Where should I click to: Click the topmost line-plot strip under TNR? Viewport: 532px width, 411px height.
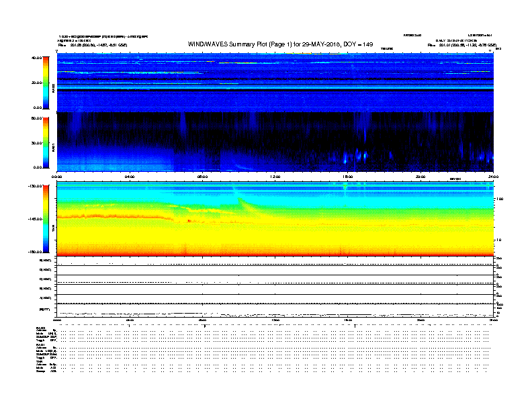click(275, 261)
